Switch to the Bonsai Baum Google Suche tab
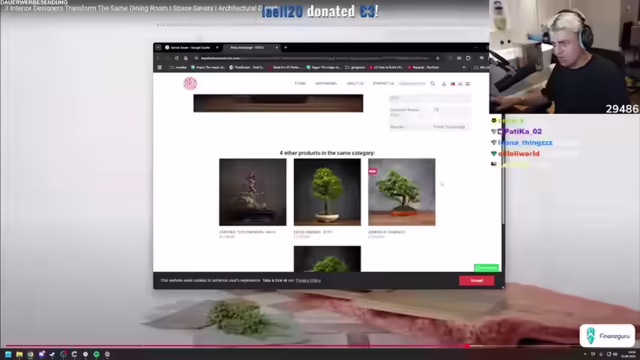 [191, 48]
